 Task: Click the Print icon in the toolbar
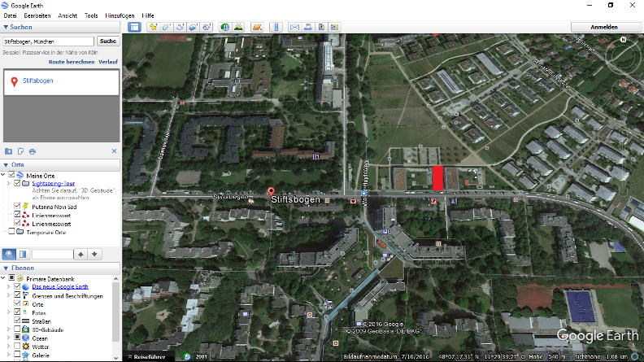pyautogui.click(x=308, y=27)
